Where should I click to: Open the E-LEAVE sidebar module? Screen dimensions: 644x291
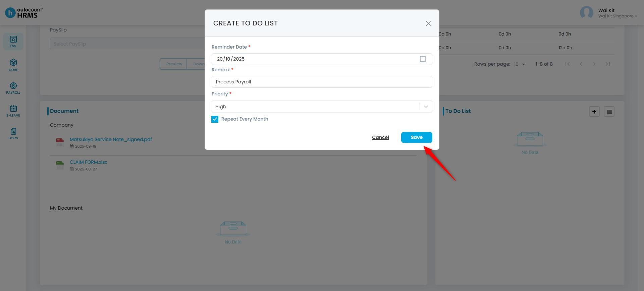[13, 111]
